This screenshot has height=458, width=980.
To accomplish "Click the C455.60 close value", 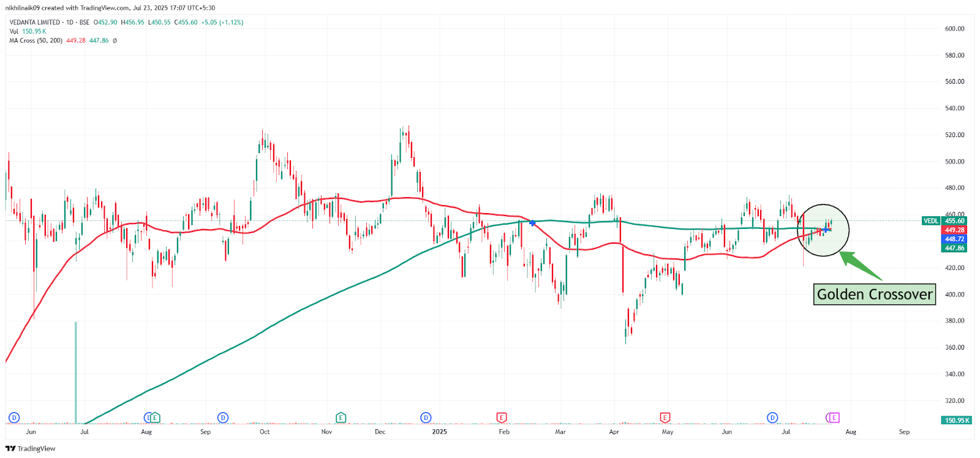I will tap(186, 22).
